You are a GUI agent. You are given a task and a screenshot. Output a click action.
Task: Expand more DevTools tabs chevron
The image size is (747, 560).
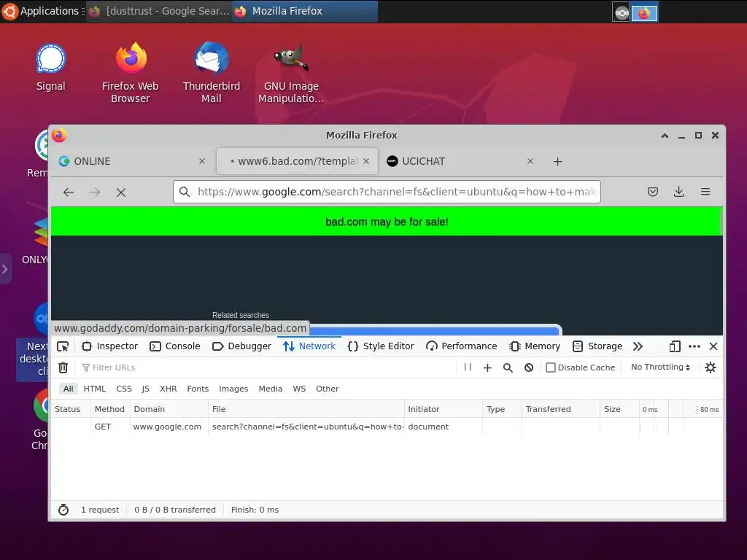coord(638,346)
